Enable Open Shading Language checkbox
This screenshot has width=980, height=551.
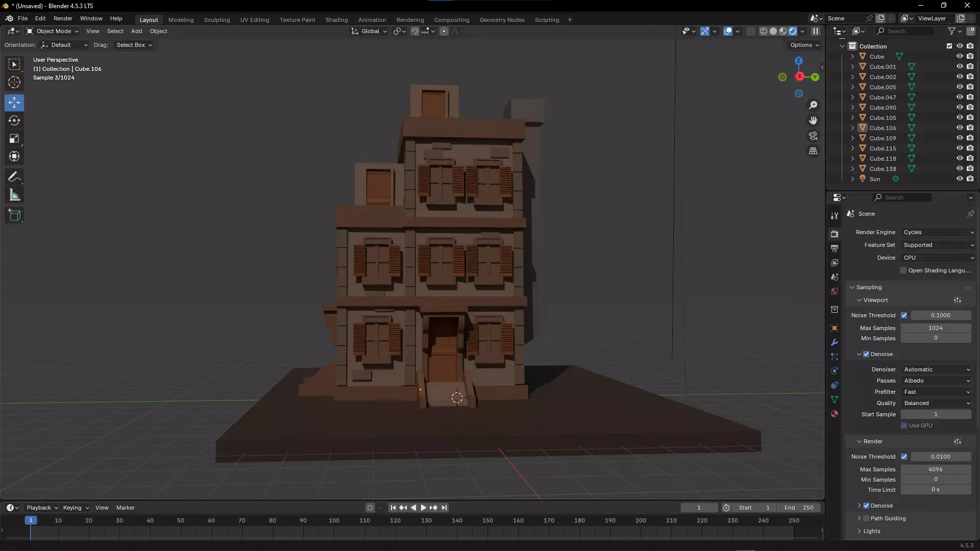click(903, 270)
